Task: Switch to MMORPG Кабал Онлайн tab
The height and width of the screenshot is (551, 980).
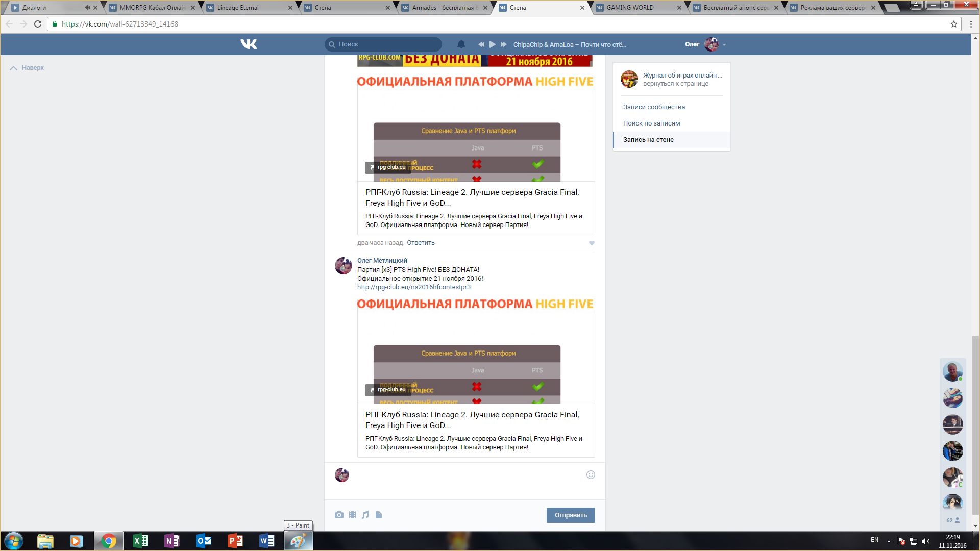Action: pos(152,8)
